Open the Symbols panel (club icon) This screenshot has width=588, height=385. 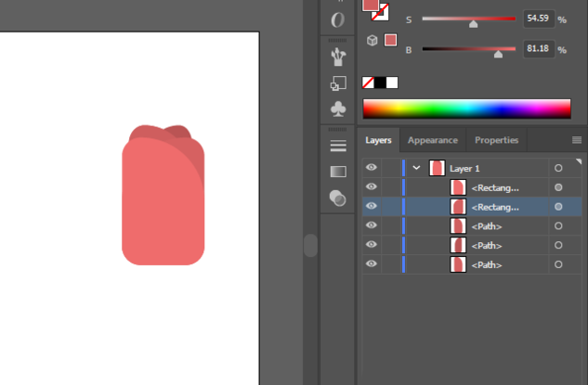pos(338,109)
